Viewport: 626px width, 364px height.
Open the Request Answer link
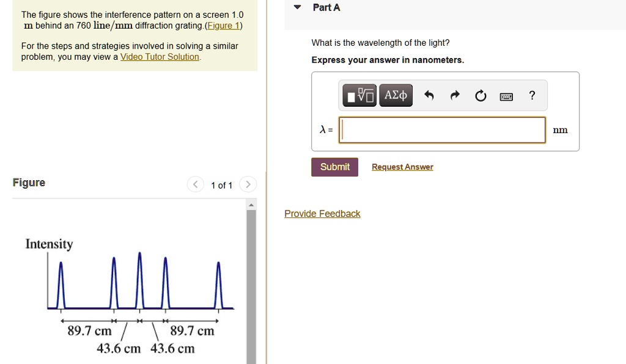402,167
